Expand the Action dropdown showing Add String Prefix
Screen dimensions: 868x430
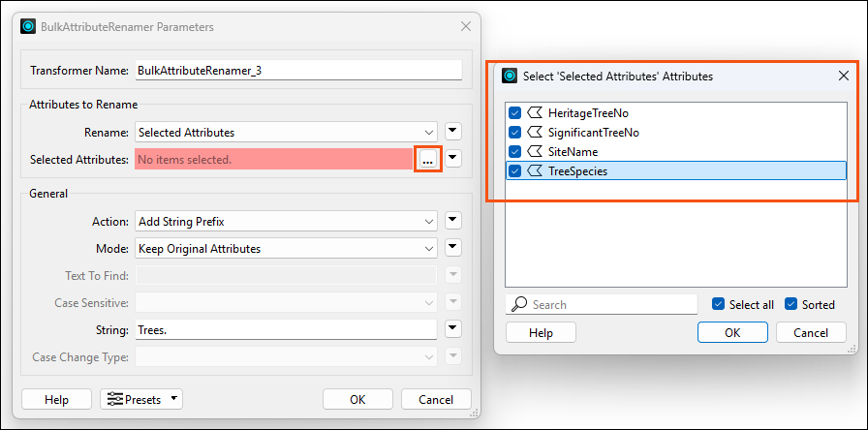point(286,222)
